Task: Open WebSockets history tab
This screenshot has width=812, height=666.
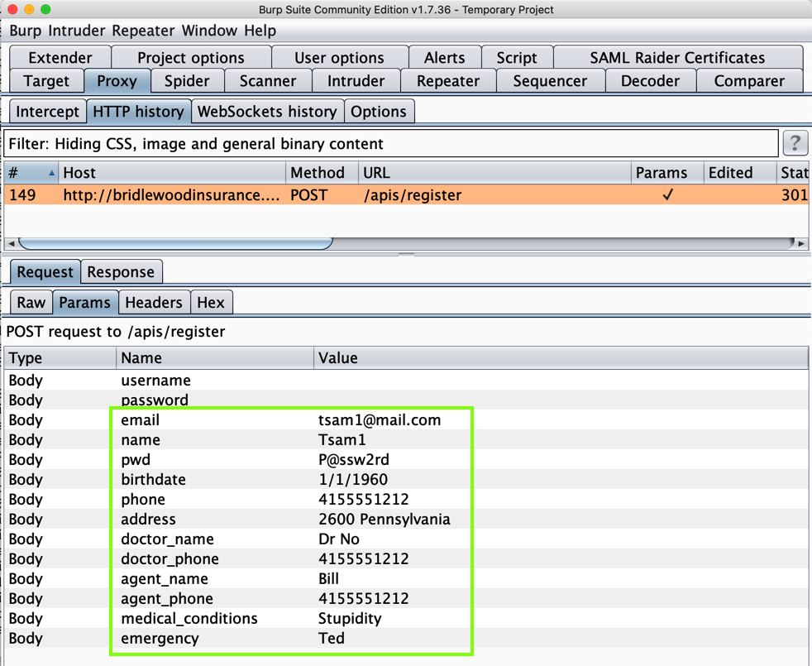Action: click(x=266, y=112)
